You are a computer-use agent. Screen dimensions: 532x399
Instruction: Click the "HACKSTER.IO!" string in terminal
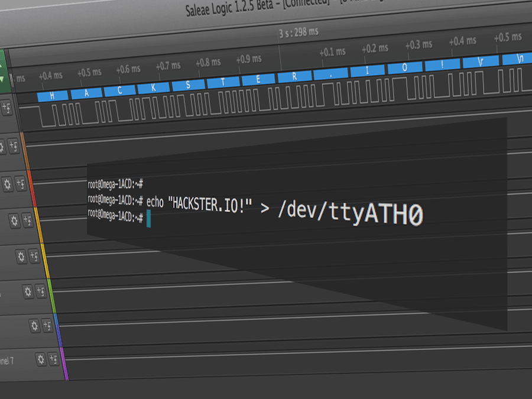(210, 205)
